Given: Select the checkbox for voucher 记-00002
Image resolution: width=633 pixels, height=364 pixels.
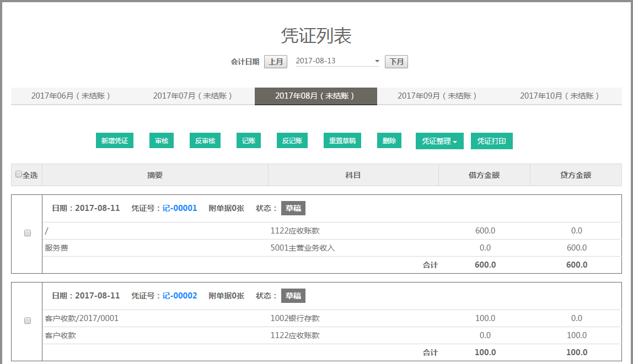Looking at the screenshot, I should pos(28,321).
